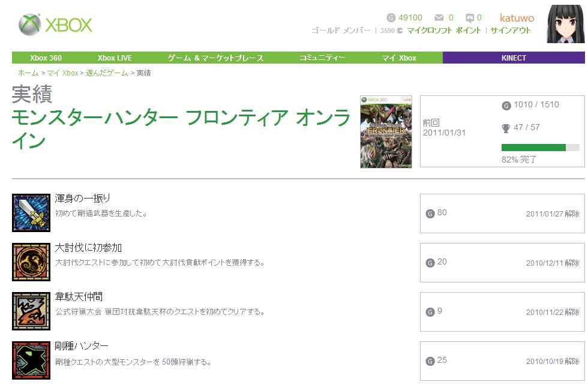Click the 初めて剛猫武器を生産した description

click(101, 213)
